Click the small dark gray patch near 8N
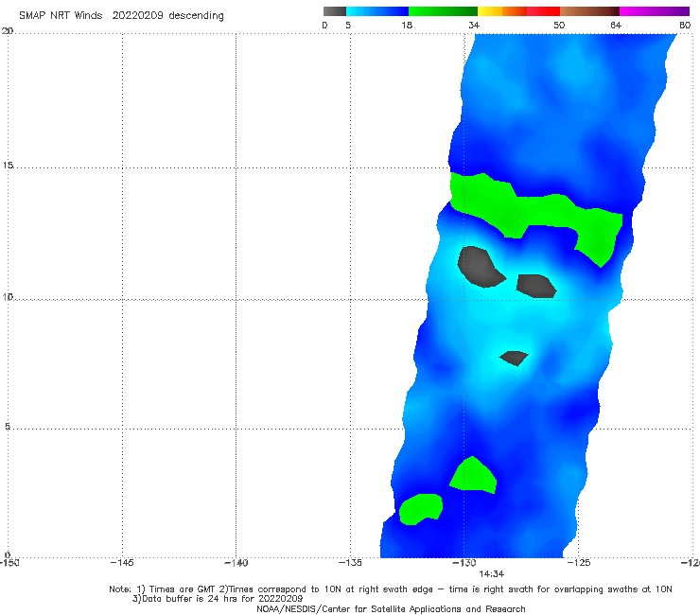The image size is (700, 615). pyautogui.click(x=515, y=358)
